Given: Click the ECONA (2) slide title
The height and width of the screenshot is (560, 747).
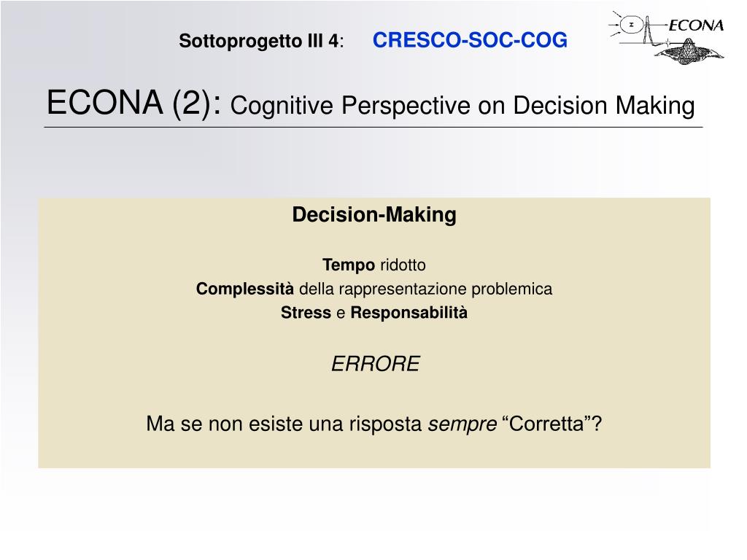Looking at the screenshot, I should pyautogui.click(x=134, y=103).
